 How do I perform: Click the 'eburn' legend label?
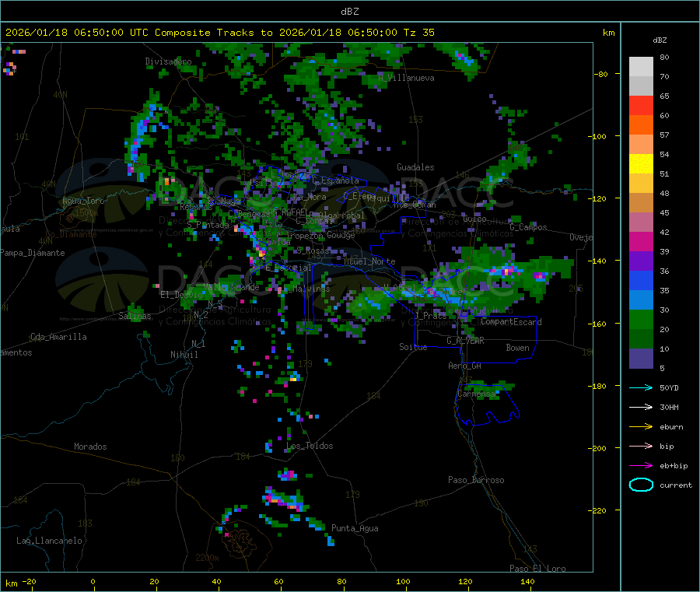pyautogui.click(x=671, y=427)
